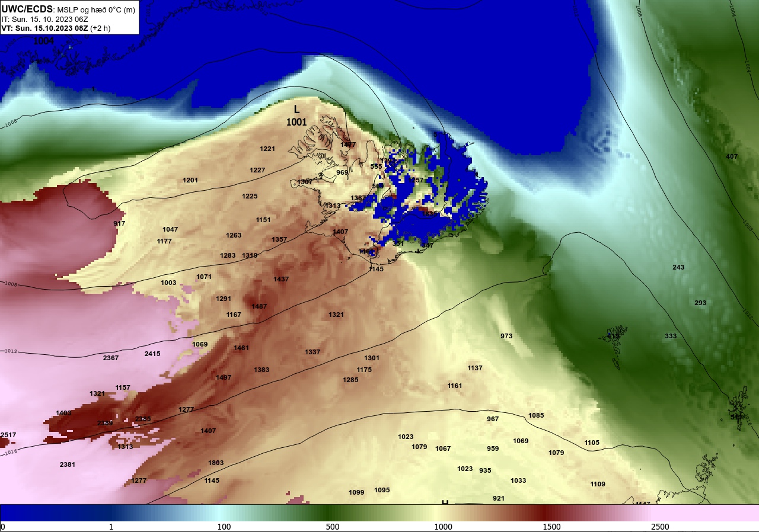Click the height value 1437
This screenshot has height=532, width=759.
coord(281,279)
